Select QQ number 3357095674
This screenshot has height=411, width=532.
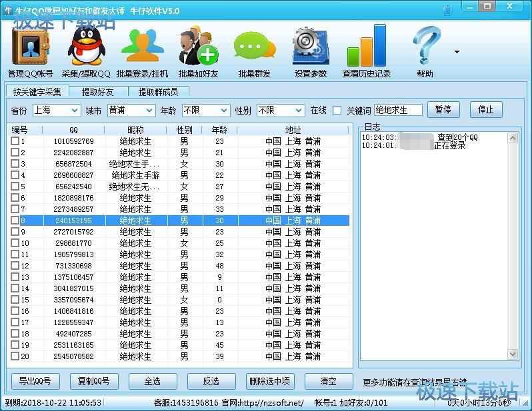click(73, 300)
